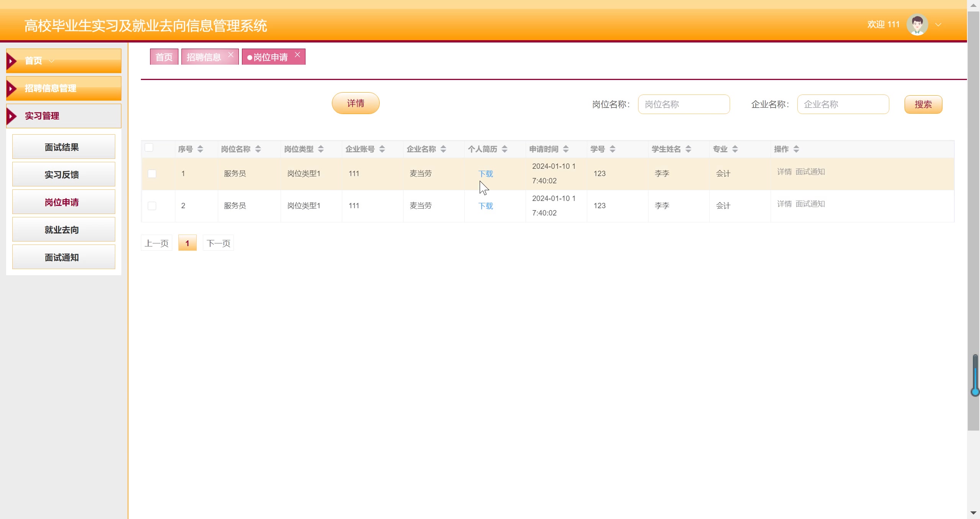This screenshot has height=519, width=980.
Task: Toggle the select-all header checkbox
Action: point(149,147)
